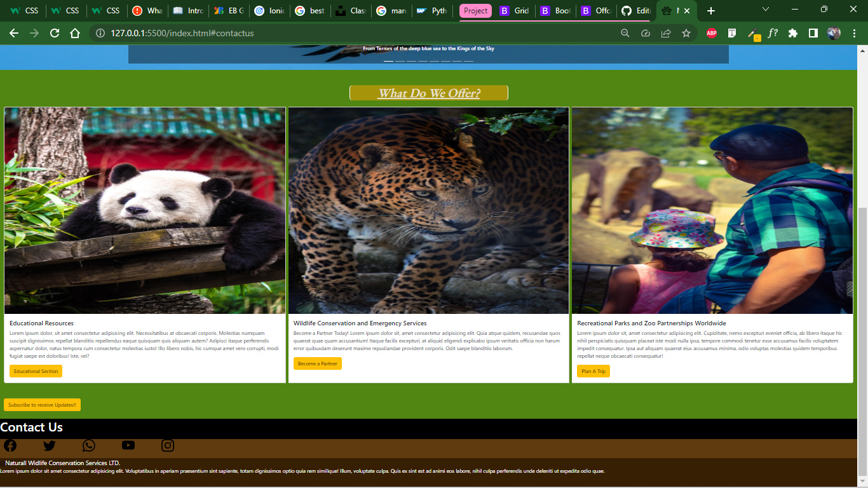Select the first carousel slide indicator
The width and height of the screenshot is (868, 488).
(388, 61)
